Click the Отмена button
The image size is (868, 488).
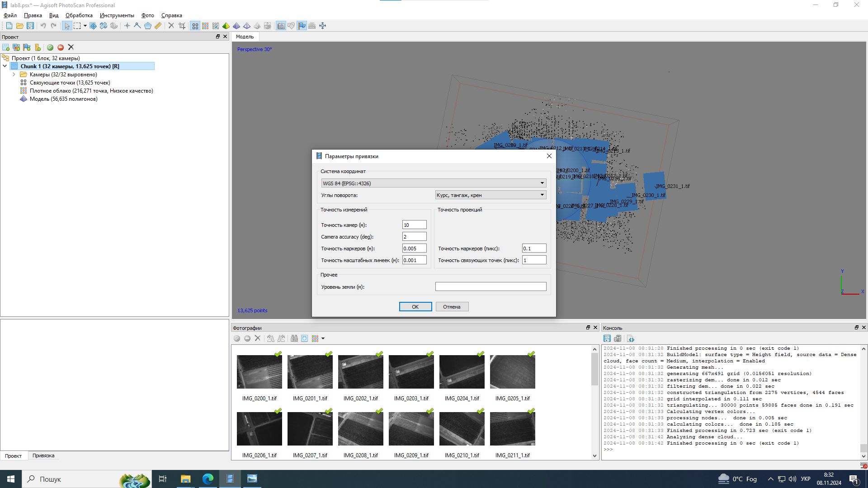pos(452,307)
